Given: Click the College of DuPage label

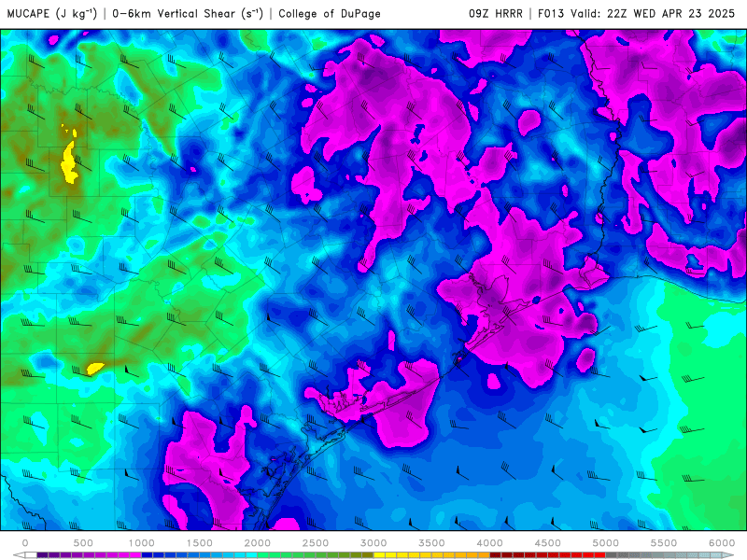Looking at the screenshot, I should 330,14.
